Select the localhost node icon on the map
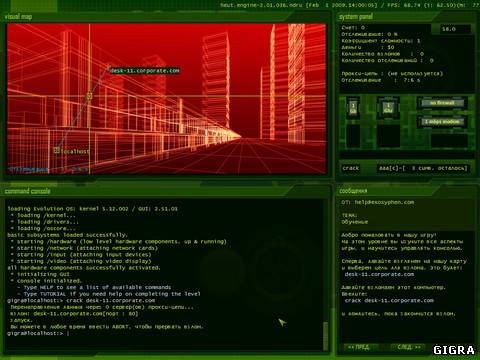Viewport: 480px width, 360px height. (57, 151)
